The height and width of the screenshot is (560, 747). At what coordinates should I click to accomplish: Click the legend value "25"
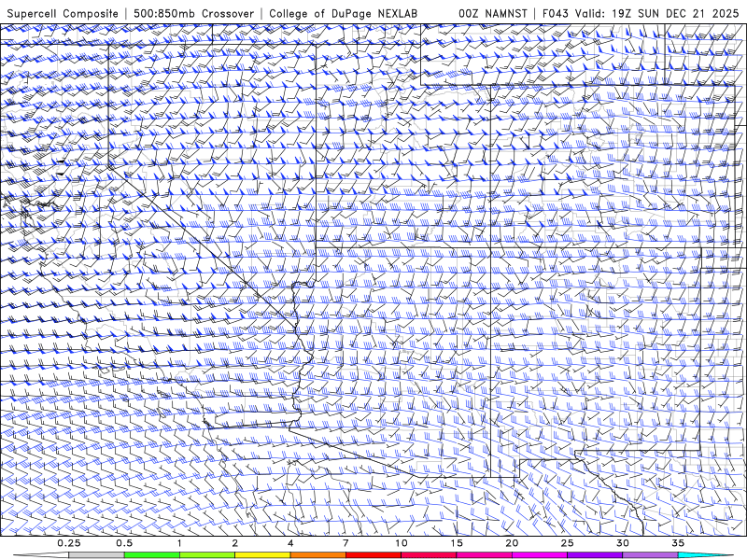coord(568,543)
